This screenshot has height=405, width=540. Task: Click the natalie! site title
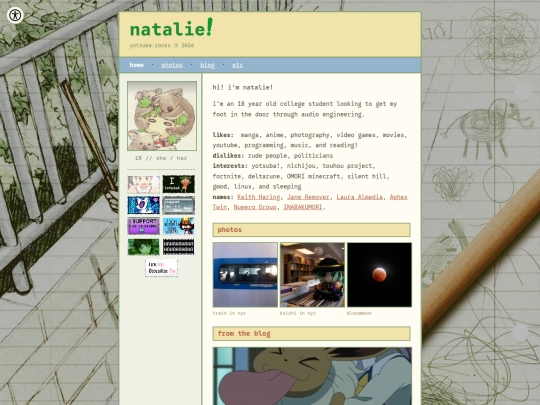coord(171,28)
